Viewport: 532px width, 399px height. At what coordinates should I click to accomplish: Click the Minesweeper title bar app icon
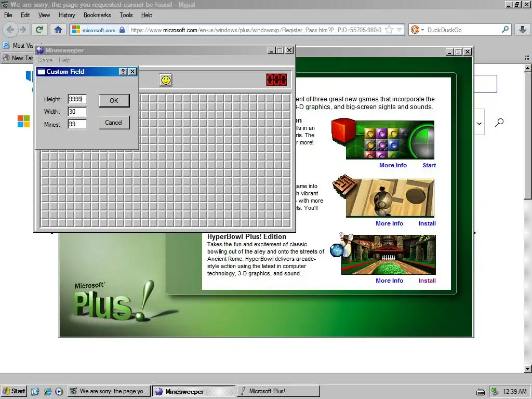[x=40, y=50]
